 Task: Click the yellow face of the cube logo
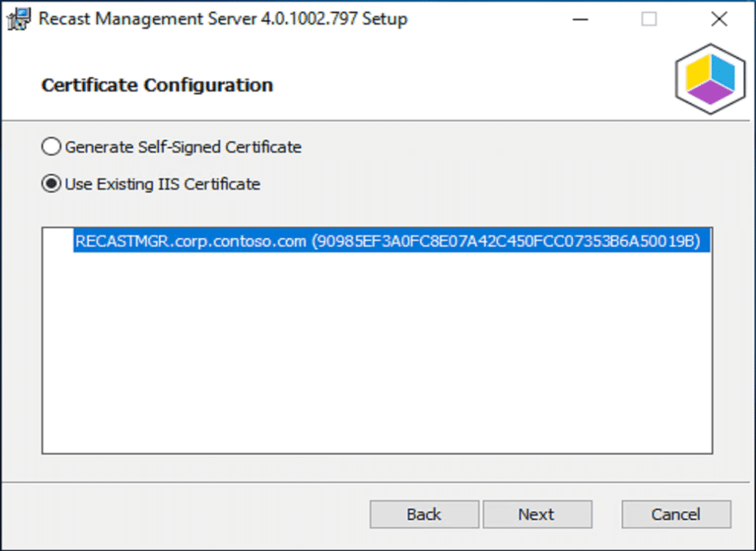[x=697, y=73]
